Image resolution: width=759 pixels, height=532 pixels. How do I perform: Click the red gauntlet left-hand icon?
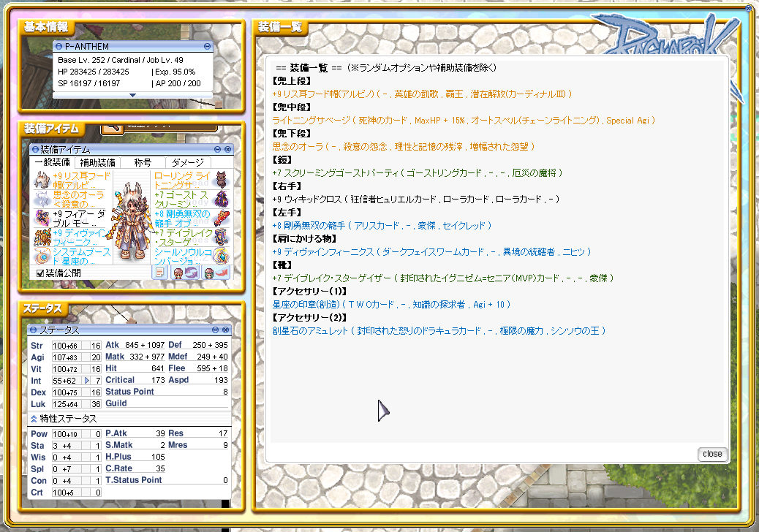221,218
